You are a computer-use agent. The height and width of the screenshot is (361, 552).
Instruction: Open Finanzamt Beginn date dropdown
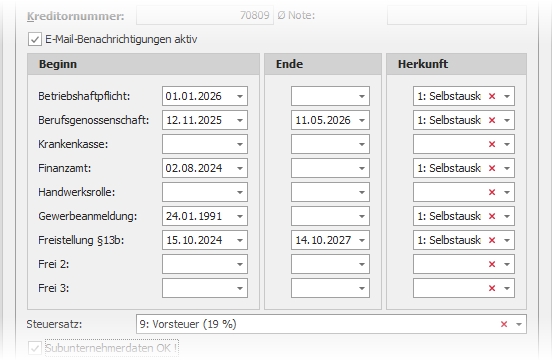tap(240, 168)
